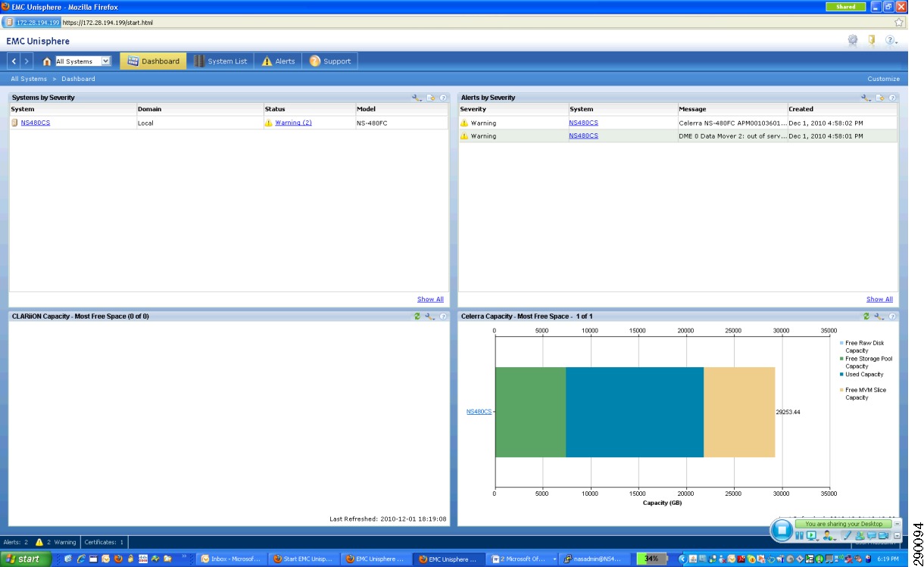Click Show All in Alerts by Severity panel
This screenshot has width=924, height=567.
point(879,299)
